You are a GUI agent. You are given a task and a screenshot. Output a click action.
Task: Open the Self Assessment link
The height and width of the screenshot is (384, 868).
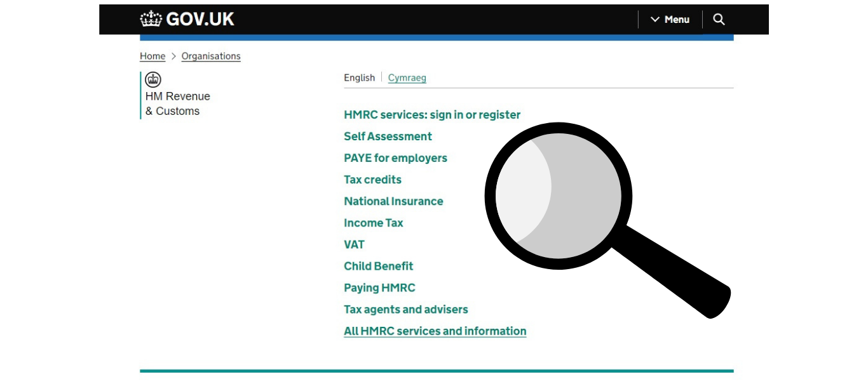388,136
